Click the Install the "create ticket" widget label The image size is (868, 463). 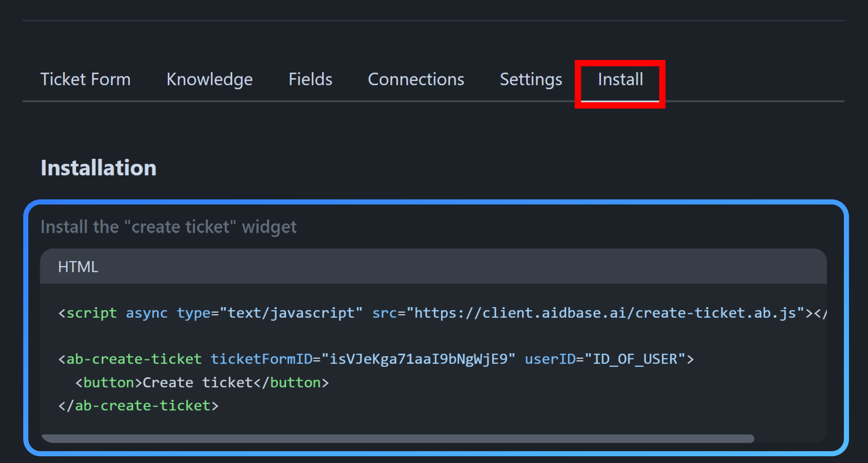coord(169,226)
